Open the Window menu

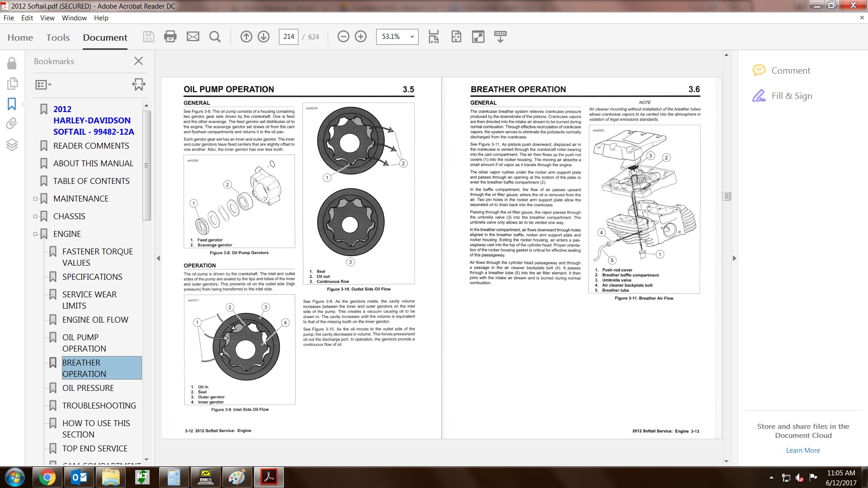pos(74,18)
